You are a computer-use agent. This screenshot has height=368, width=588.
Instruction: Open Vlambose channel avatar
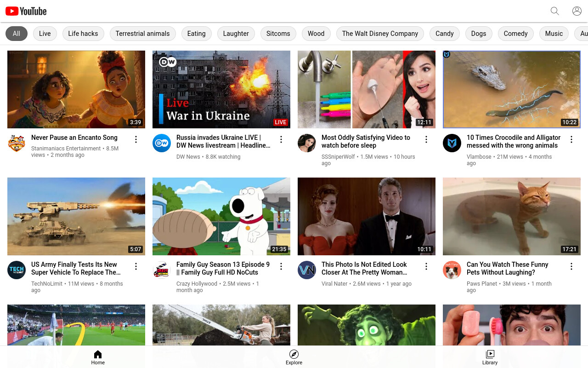coord(452,143)
